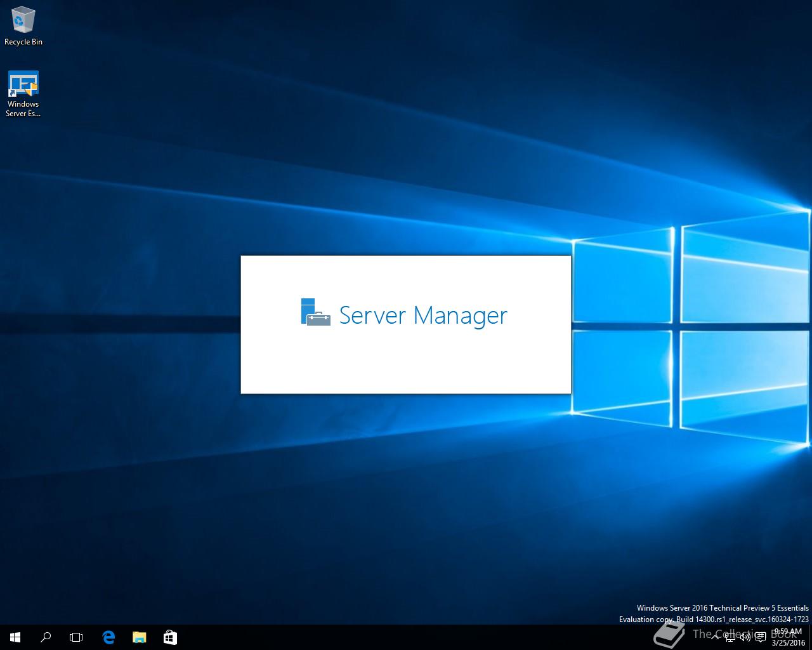The height and width of the screenshot is (650, 812).
Task: Launch Microsoft Edge from the taskbar
Action: 108,637
